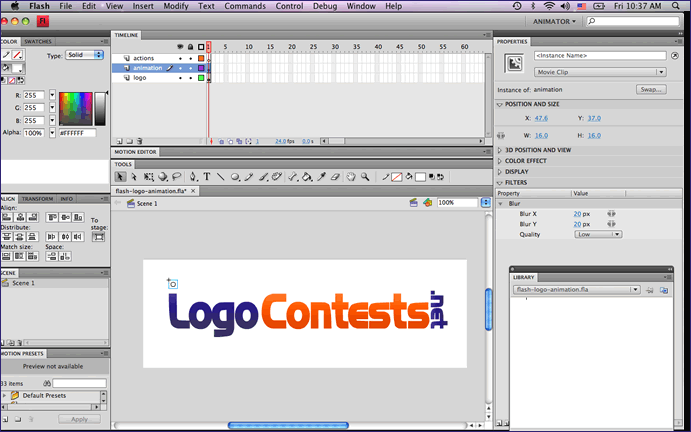
Task: Toggle visibility dot of actions layer
Action: [180, 58]
